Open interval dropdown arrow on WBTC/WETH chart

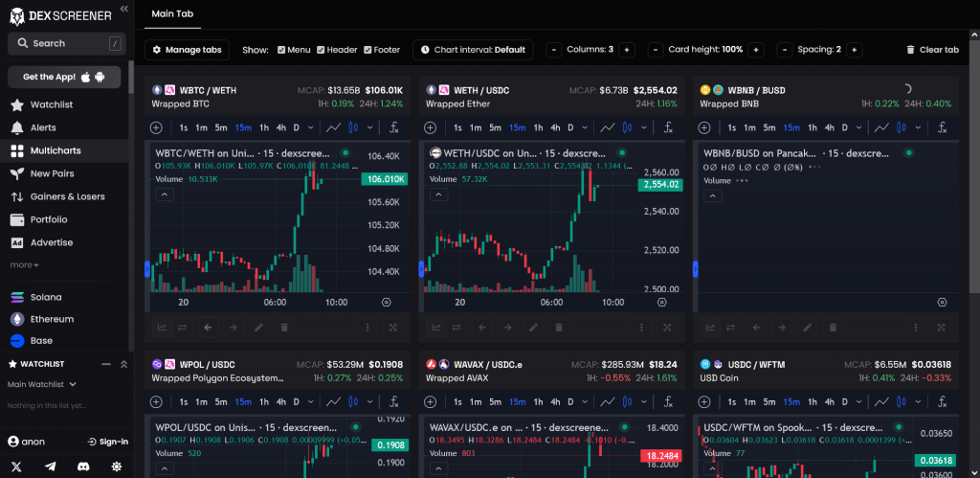pyautogui.click(x=310, y=127)
